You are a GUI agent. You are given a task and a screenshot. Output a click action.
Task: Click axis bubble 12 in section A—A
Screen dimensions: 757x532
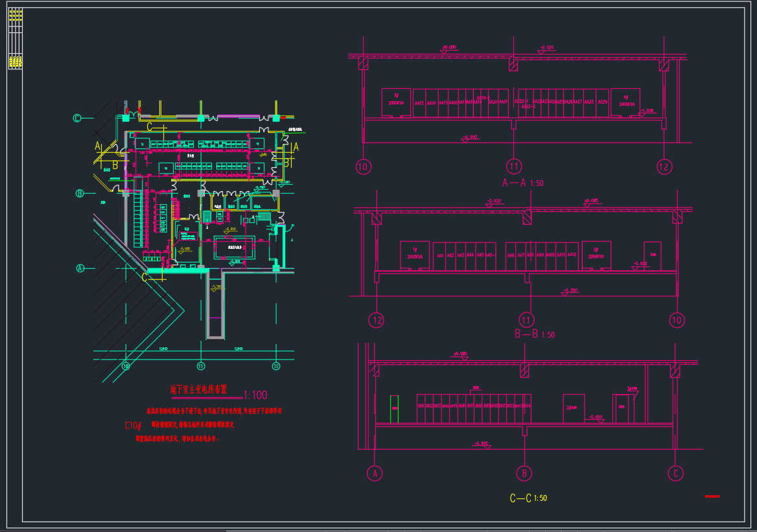point(663,167)
